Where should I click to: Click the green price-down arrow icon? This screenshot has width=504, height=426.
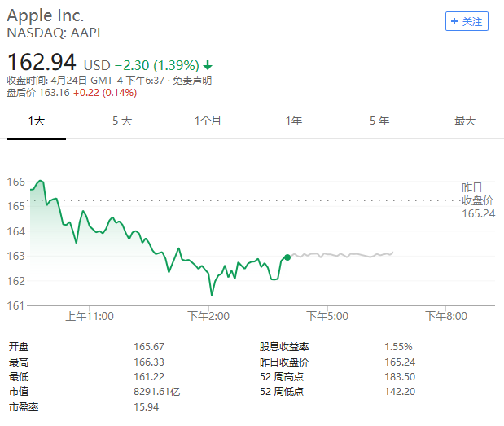tap(208, 64)
